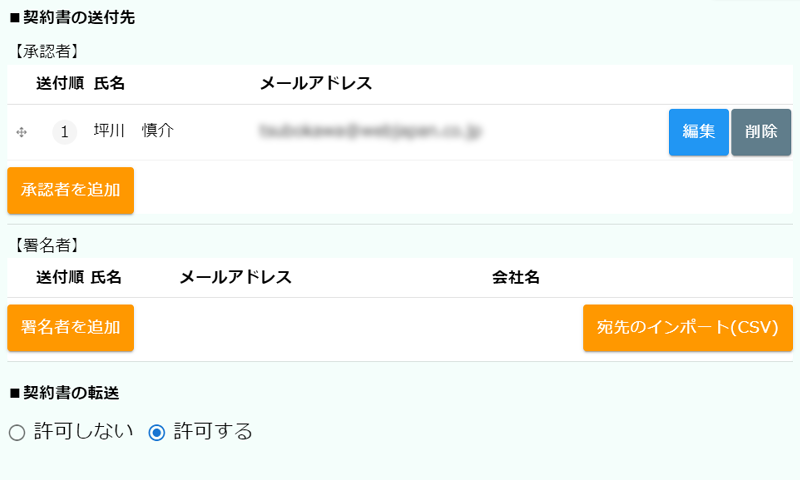800x480 pixels.
Task: Add a signer with 署名者を追加
Action: click(70, 327)
